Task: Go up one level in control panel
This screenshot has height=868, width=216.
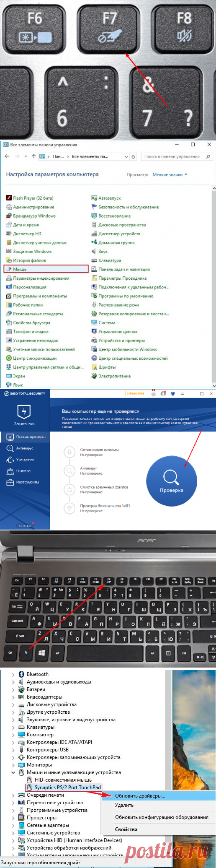Action: pos(33,156)
